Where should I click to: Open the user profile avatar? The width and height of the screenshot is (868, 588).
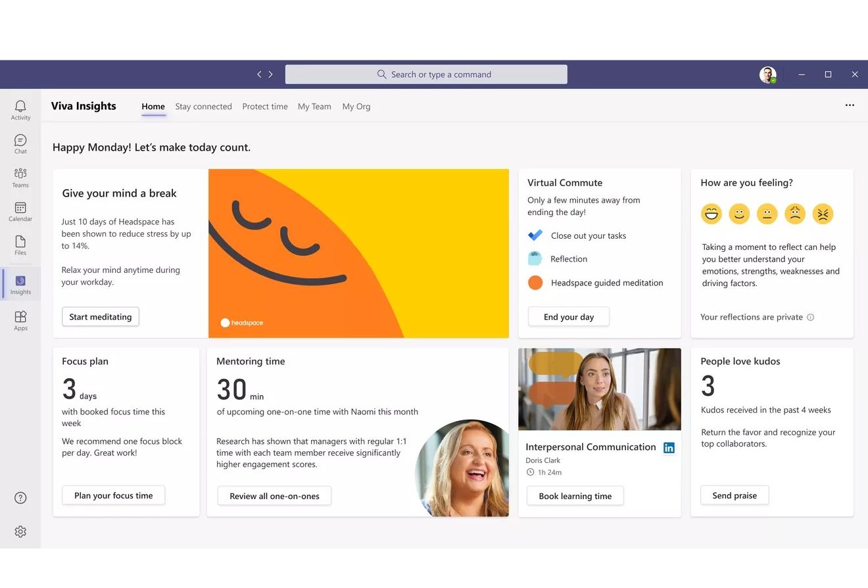pyautogui.click(x=767, y=74)
